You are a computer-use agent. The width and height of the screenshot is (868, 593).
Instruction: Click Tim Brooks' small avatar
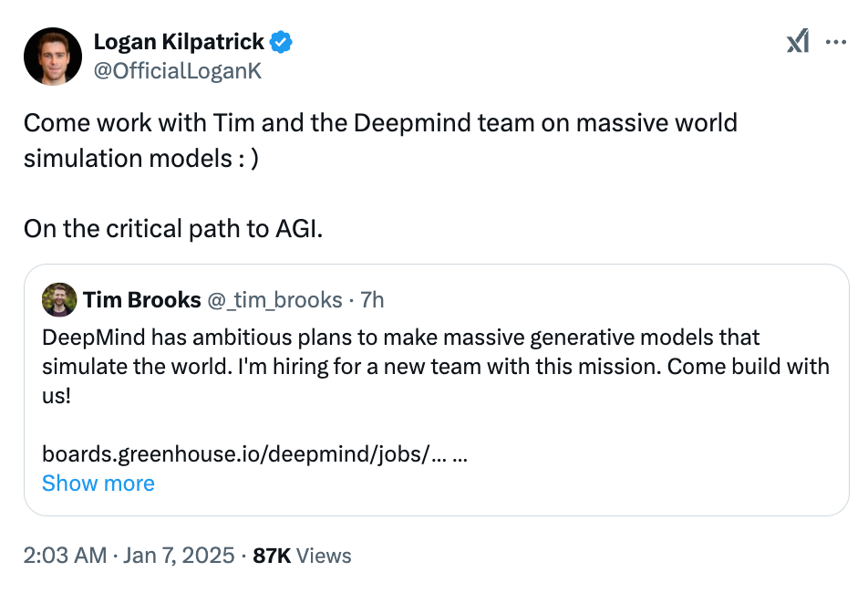tap(59, 299)
